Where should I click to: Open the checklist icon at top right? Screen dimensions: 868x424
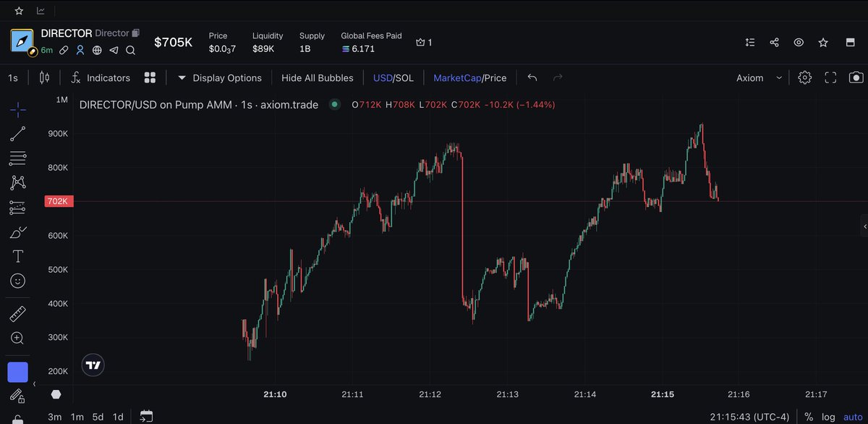pos(750,43)
